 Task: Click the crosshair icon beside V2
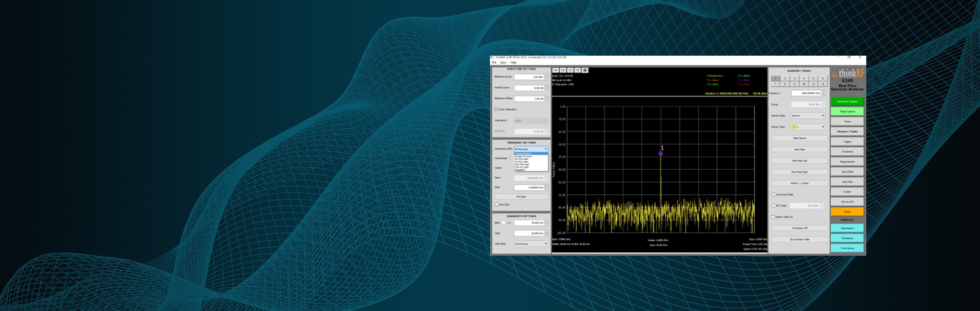tap(585, 70)
